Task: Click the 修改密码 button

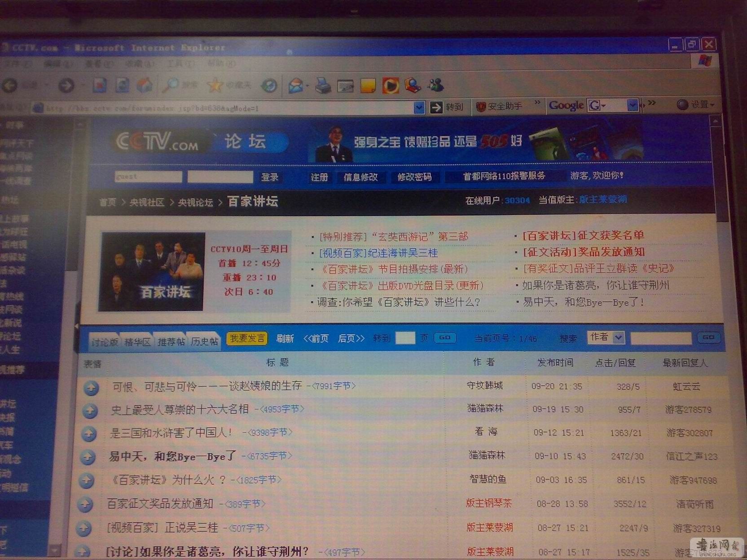Action: pyautogui.click(x=414, y=177)
